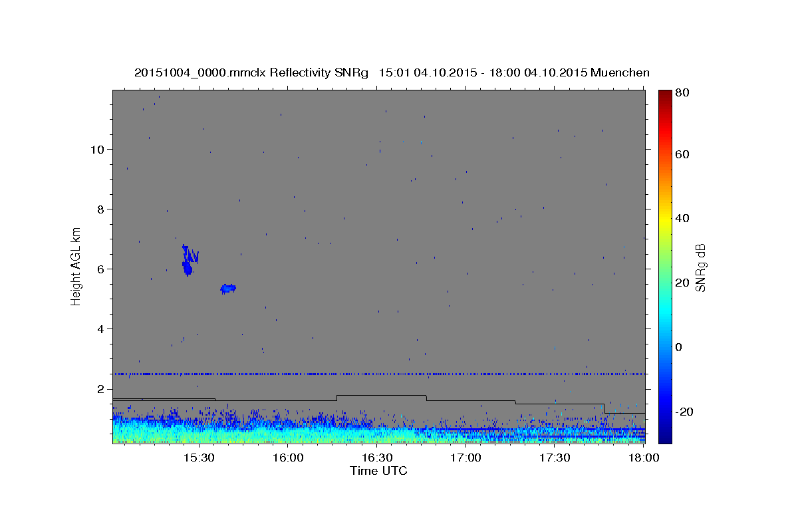Click the 'Height AGL km' axis label
This screenshot has width=798, height=532.
click(x=76, y=266)
